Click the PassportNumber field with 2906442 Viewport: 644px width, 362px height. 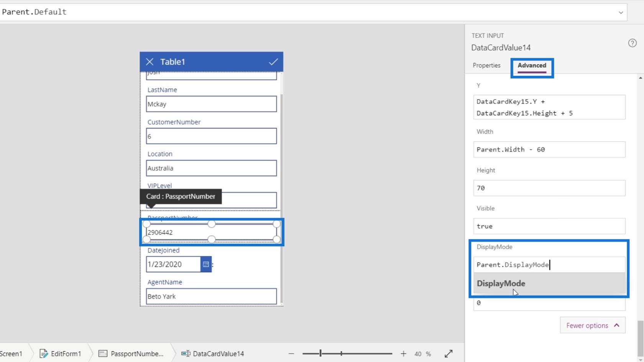(211, 232)
